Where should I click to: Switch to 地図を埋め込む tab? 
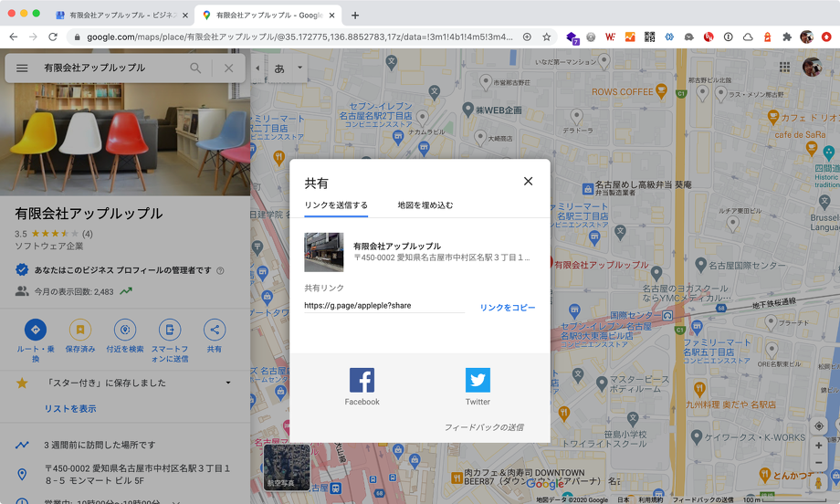click(x=425, y=205)
